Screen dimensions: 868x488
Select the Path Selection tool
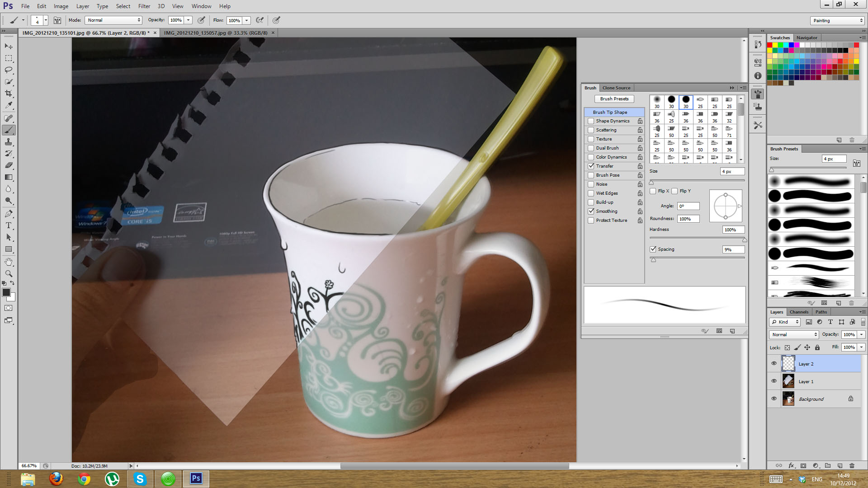(9, 237)
